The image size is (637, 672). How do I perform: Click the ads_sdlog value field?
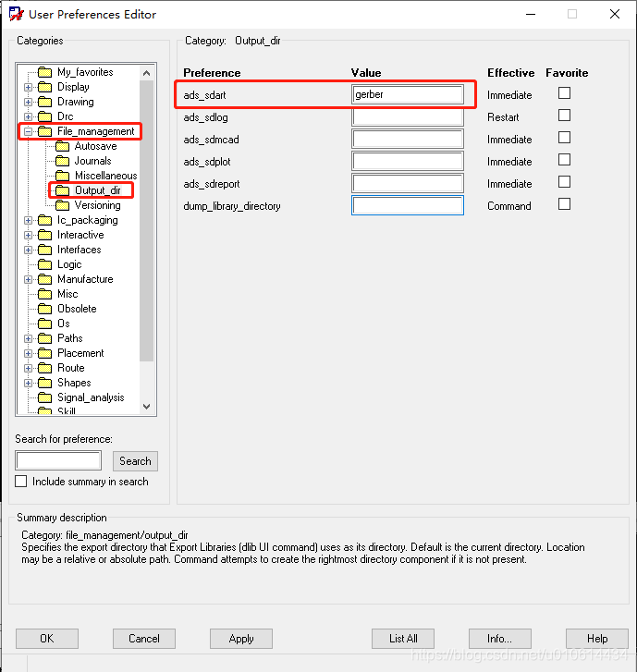click(x=408, y=117)
